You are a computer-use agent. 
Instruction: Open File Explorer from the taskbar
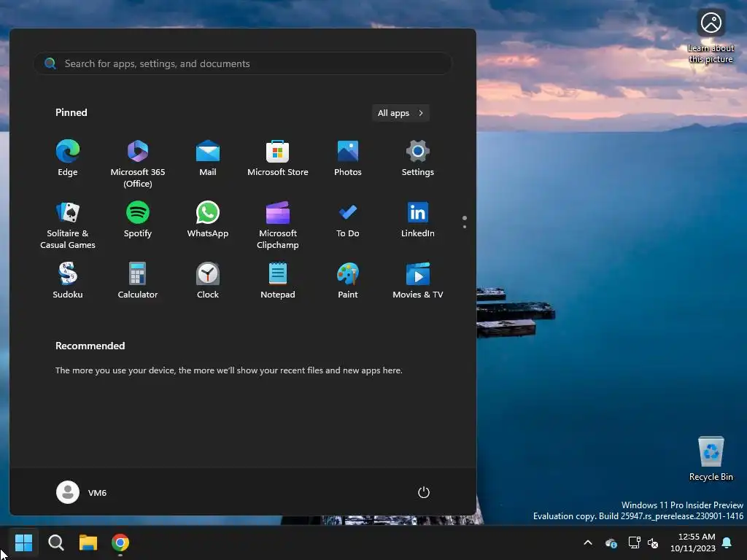88,542
